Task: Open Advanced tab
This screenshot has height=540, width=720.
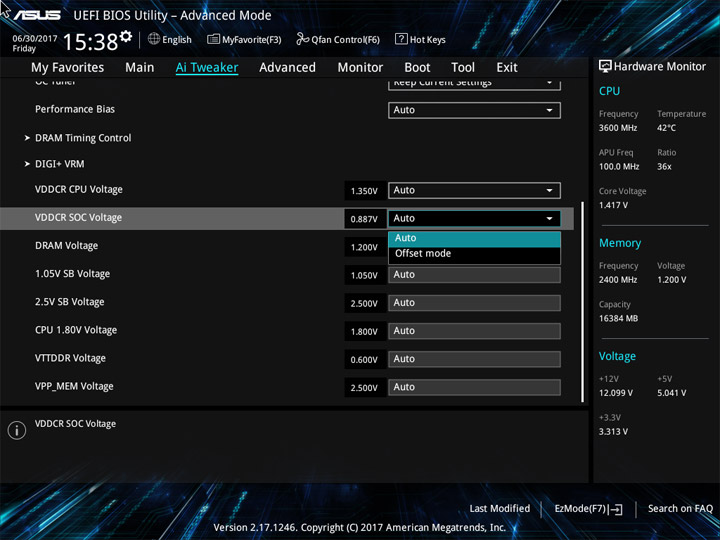Action: [x=287, y=68]
